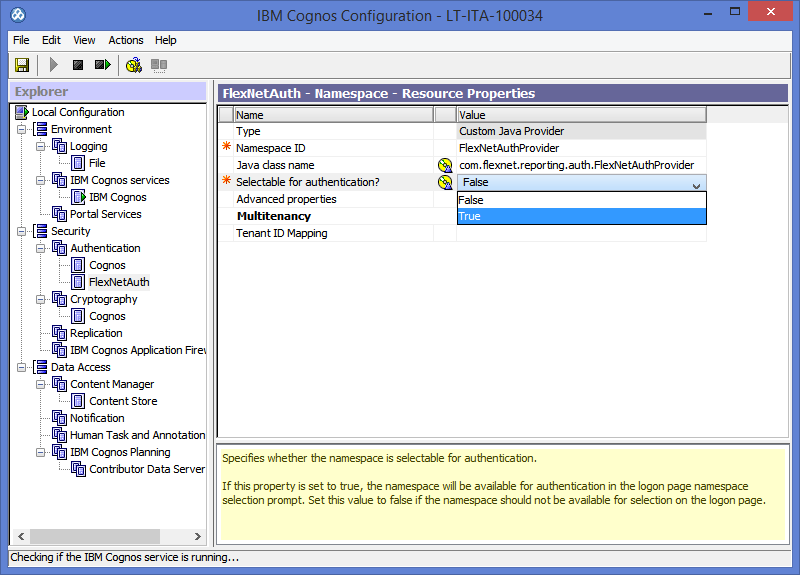800x575 pixels.
Task: Click the dropdown arrow of Selectable for authentication
Action: (696, 186)
